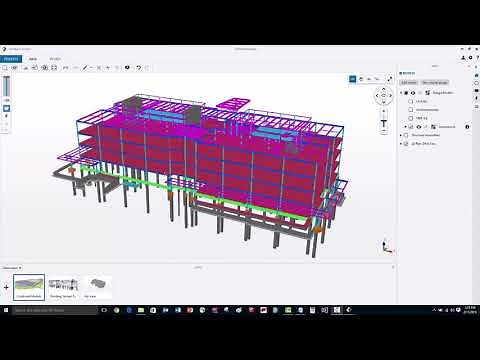Expand the last models tree row
This screenshot has height=360, width=480.
click(401, 144)
